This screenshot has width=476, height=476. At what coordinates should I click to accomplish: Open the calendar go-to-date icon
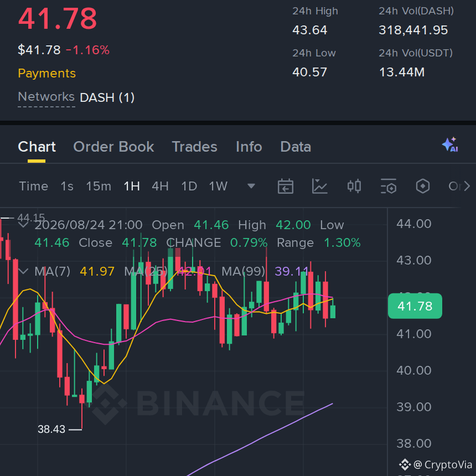285,186
